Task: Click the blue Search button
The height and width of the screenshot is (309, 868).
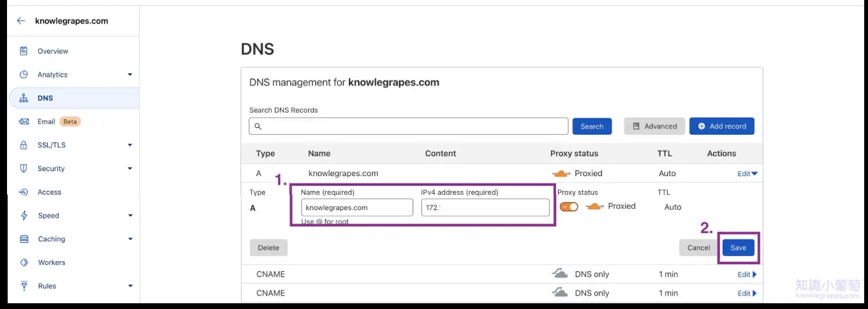Action: coord(592,126)
